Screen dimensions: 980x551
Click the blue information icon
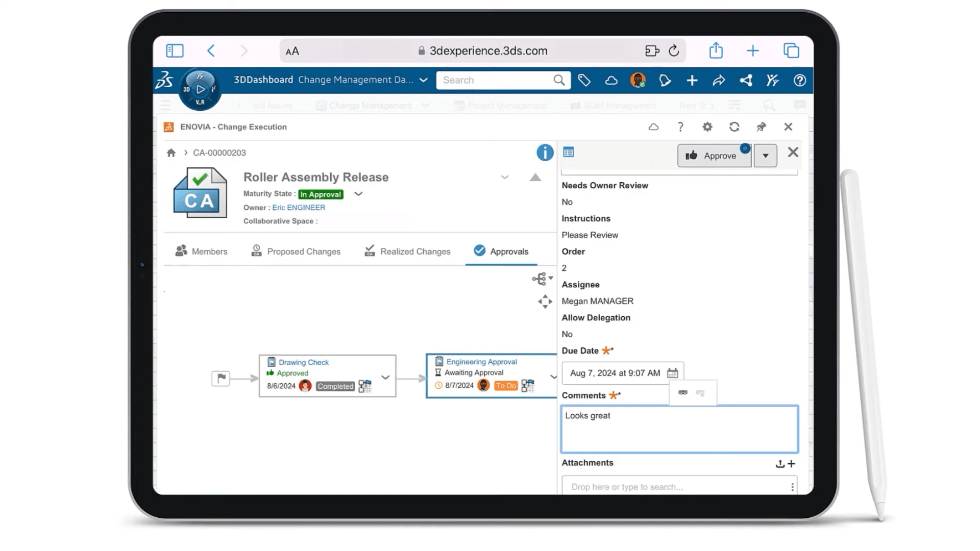[x=545, y=153]
